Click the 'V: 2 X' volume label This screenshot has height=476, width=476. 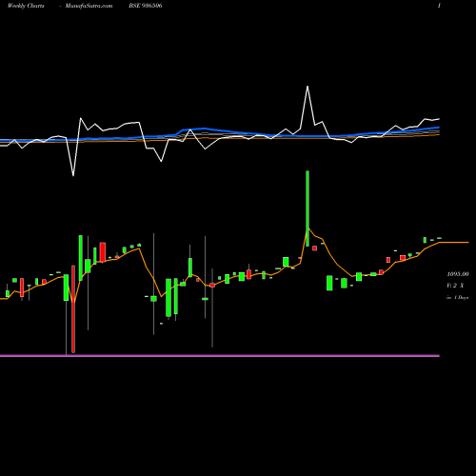pos(455,286)
